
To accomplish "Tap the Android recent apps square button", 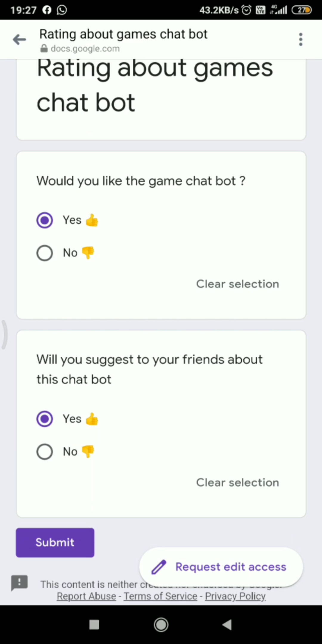I will pos(94,625).
